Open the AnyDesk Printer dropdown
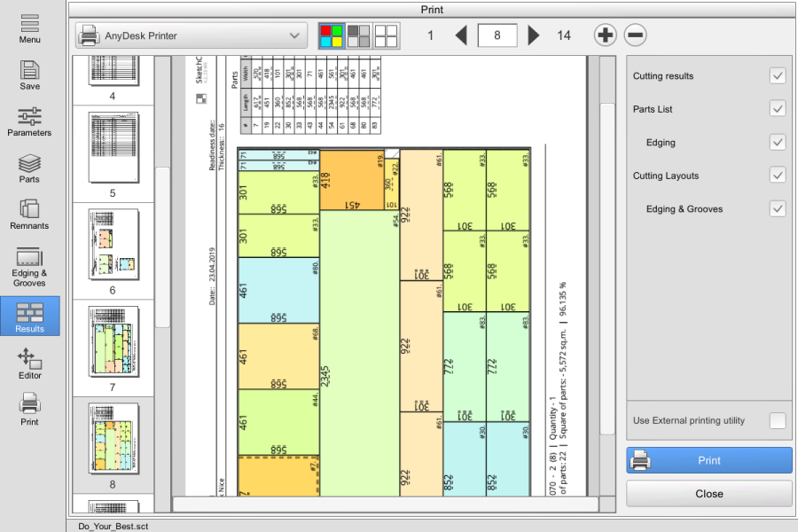 pyautogui.click(x=192, y=35)
